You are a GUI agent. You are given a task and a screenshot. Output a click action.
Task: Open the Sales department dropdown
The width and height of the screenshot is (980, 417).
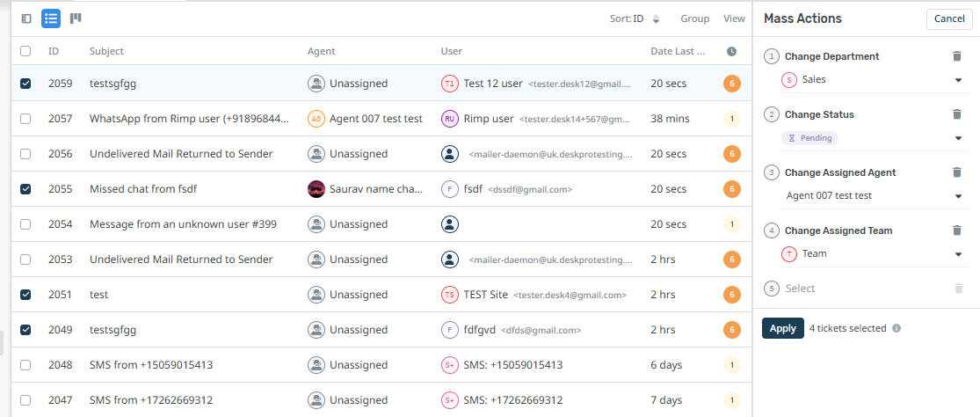click(x=958, y=80)
